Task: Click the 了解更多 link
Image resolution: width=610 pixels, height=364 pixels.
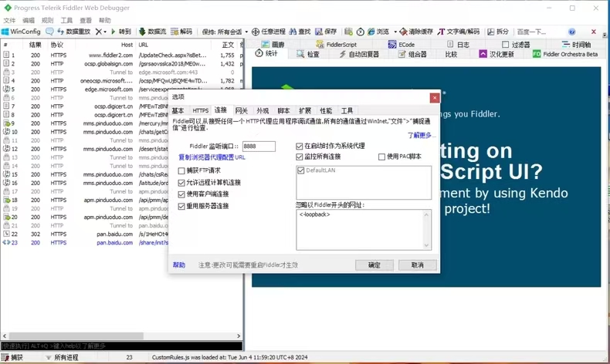Action: pyautogui.click(x=420, y=135)
